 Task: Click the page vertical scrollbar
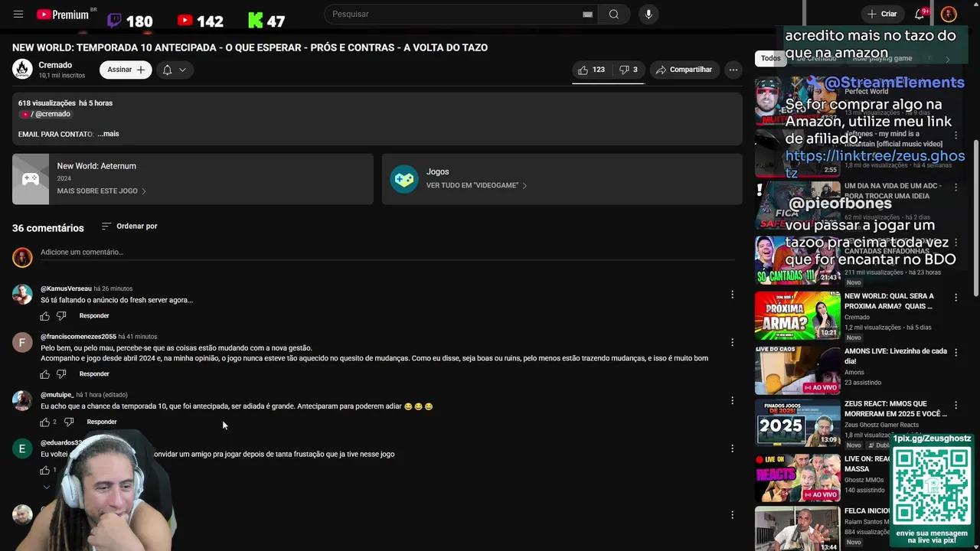[x=975, y=218]
